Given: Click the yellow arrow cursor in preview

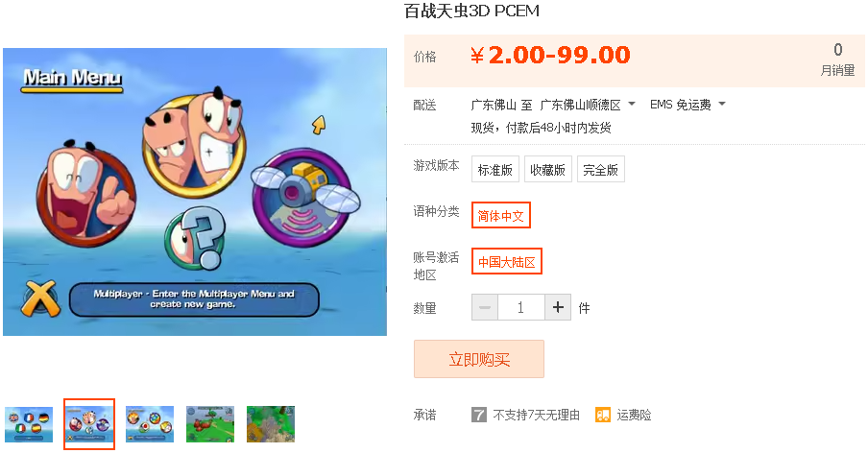Looking at the screenshot, I should [x=319, y=125].
